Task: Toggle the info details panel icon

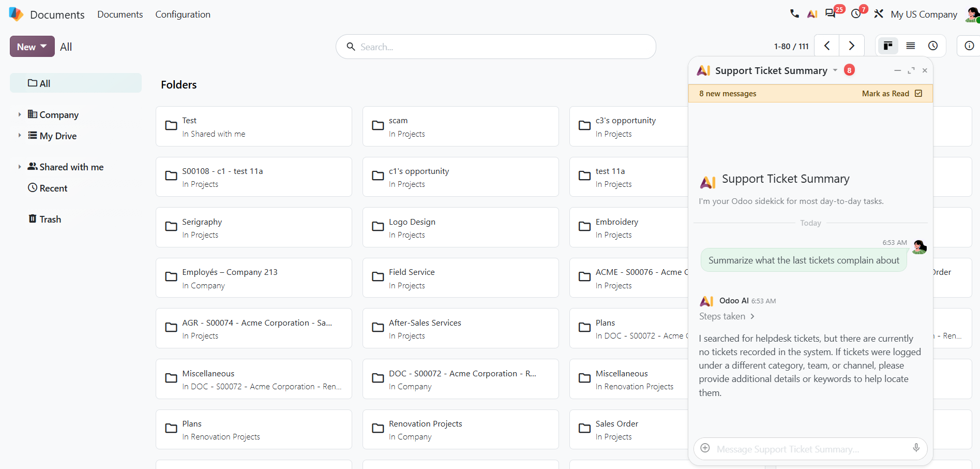Action: (969, 46)
